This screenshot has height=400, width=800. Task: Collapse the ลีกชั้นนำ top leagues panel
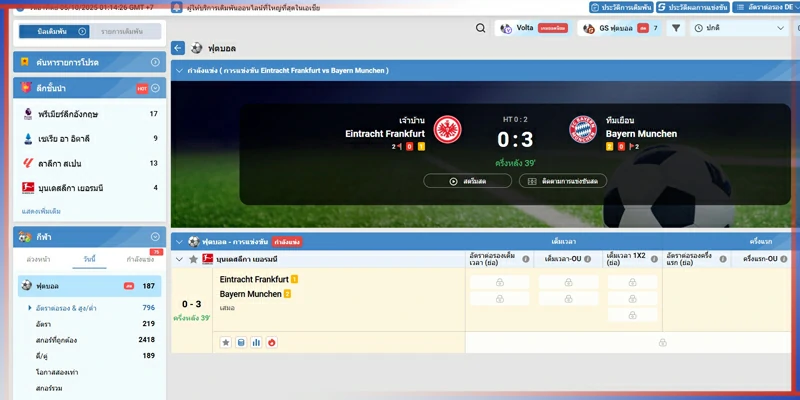tap(155, 89)
